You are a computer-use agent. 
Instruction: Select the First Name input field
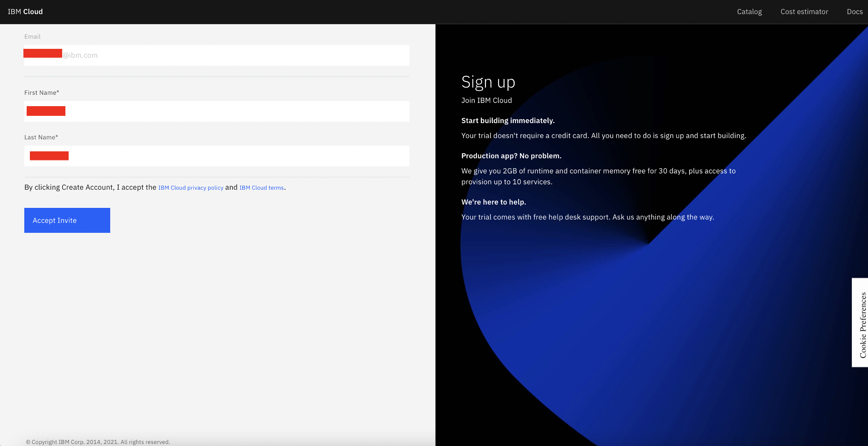(216, 111)
